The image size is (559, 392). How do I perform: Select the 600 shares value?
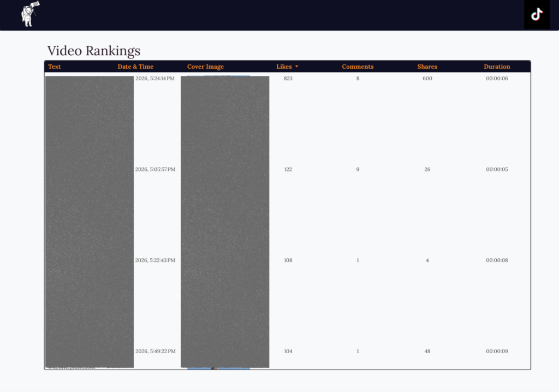tap(427, 79)
